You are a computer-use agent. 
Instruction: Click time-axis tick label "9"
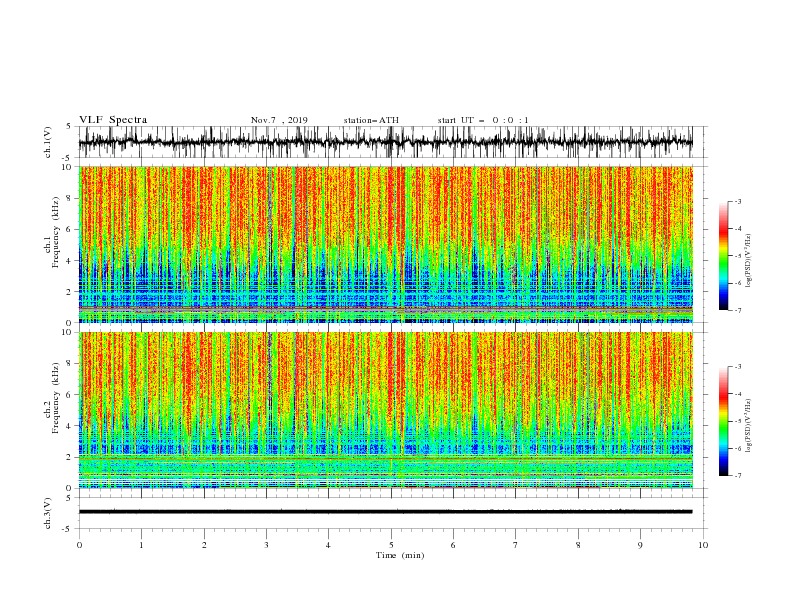640,545
